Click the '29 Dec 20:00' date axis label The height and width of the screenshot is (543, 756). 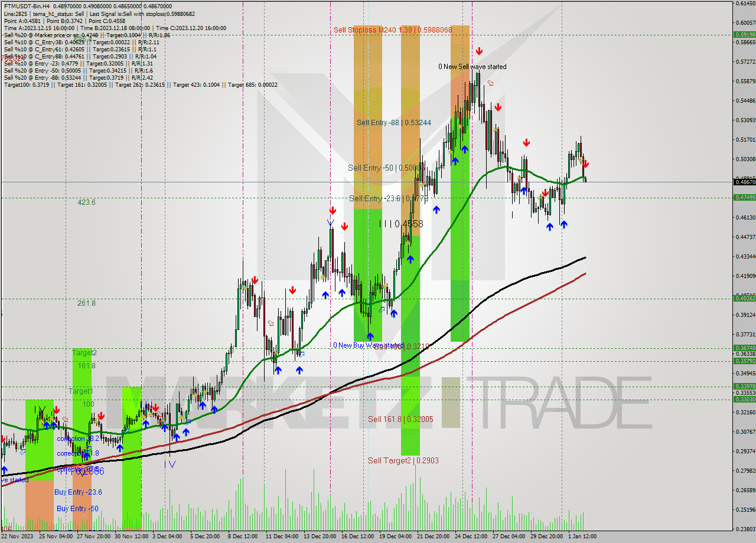546,537
